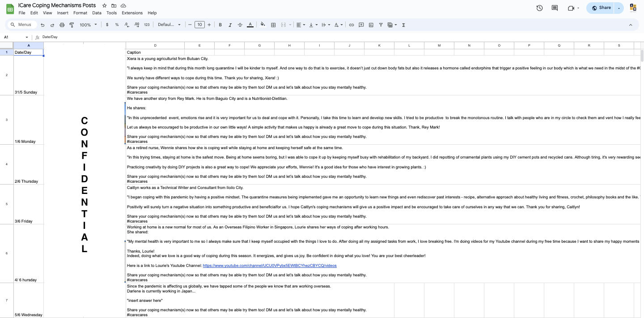Format as percent

pyautogui.click(x=117, y=25)
